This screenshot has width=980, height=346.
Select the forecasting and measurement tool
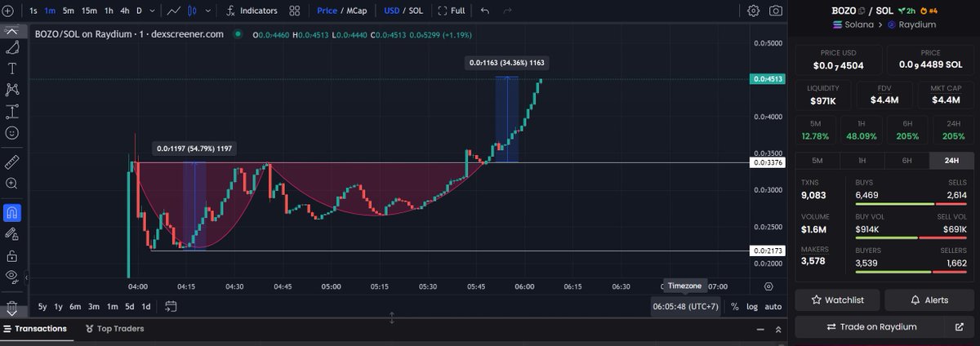coord(12,111)
